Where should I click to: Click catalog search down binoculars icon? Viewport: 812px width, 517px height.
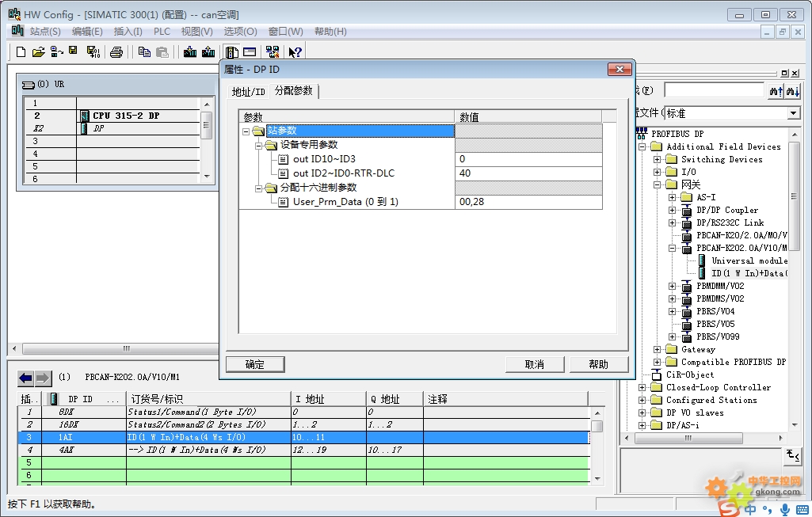coord(793,91)
